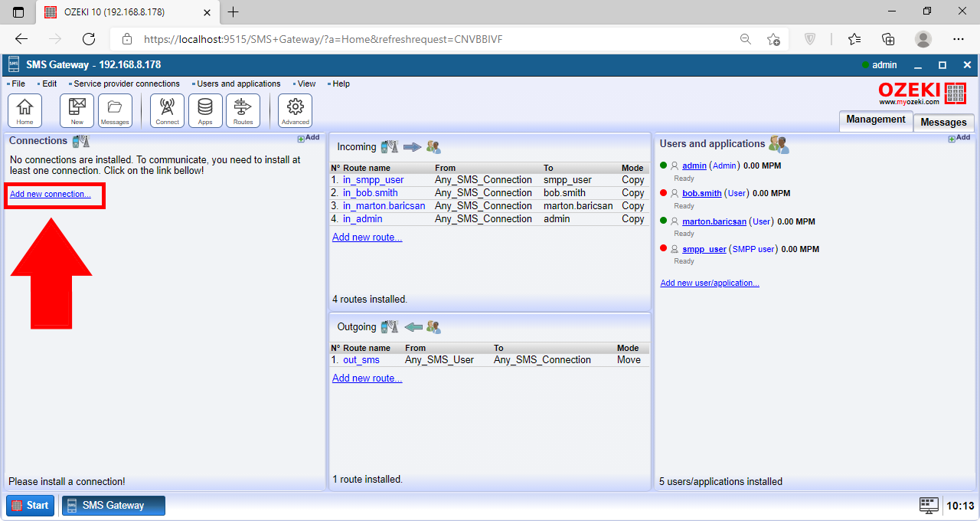Click the Add new connection link
The height and width of the screenshot is (521, 980).
pyautogui.click(x=51, y=195)
